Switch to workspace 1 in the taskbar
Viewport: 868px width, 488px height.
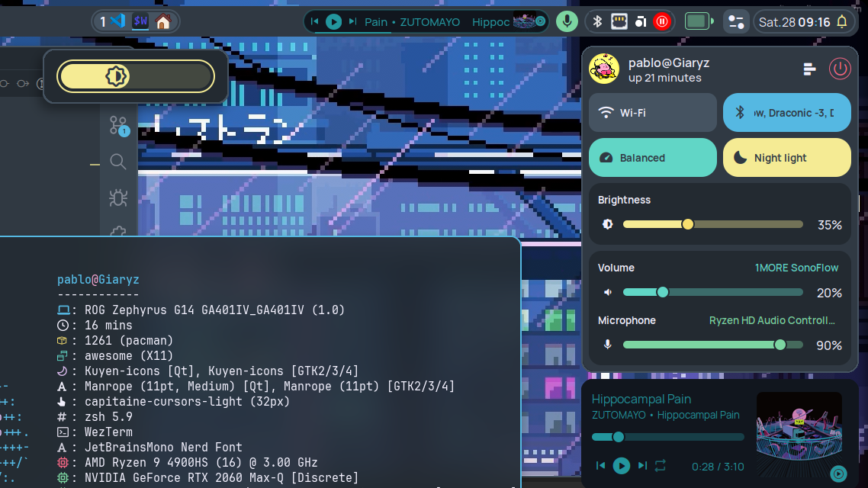pyautogui.click(x=102, y=21)
